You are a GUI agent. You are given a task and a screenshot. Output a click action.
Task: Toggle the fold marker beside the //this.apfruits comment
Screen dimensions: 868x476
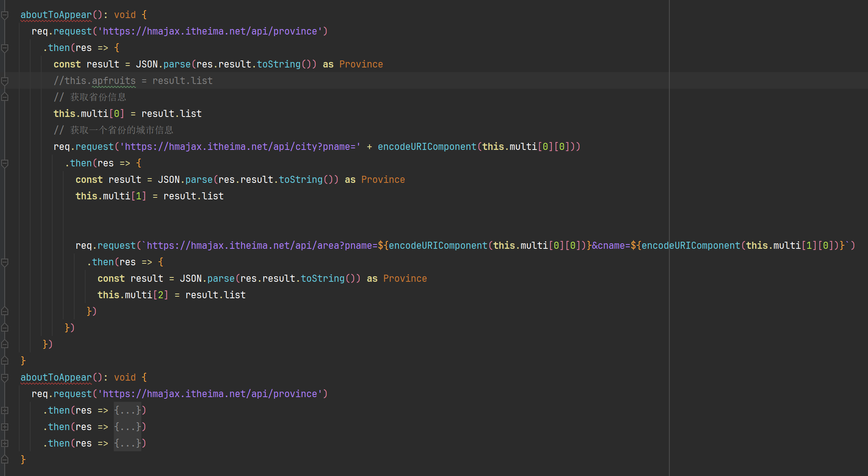point(5,81)
